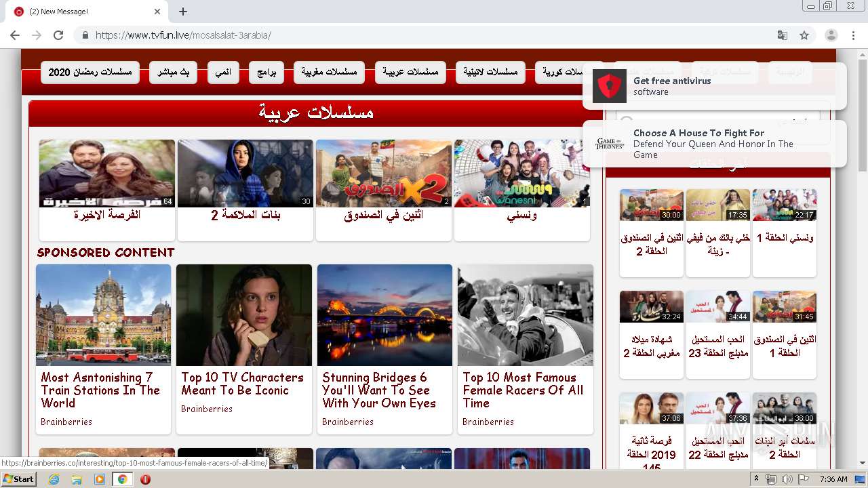Go back to the previous page
The width and height of the screenshot is (868, 488).
point(15,35)
